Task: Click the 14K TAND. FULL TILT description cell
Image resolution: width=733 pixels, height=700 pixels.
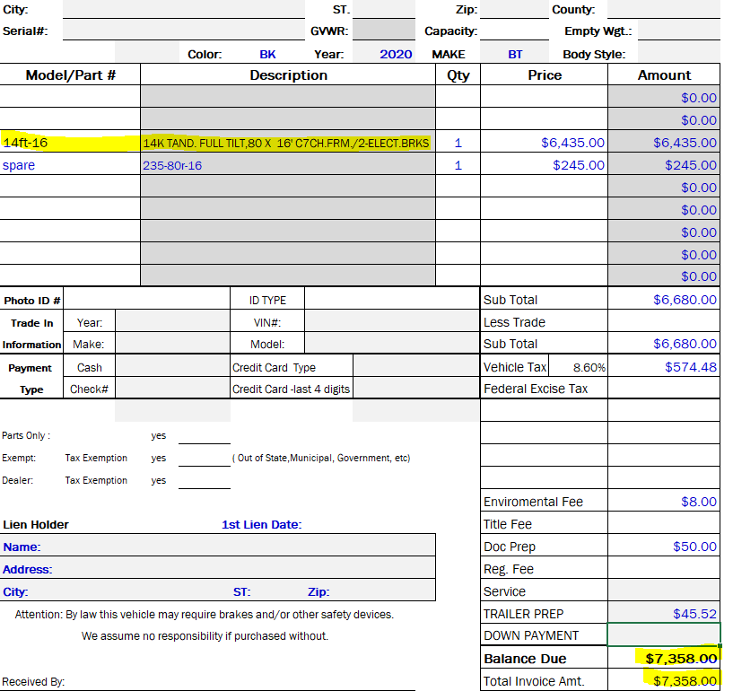Action: 287,143
